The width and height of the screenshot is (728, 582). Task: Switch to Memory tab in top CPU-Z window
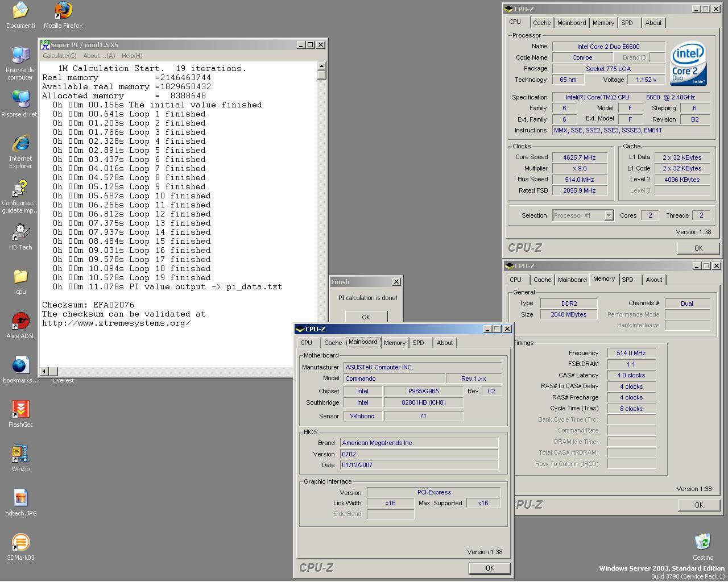[x=603, y=23]
